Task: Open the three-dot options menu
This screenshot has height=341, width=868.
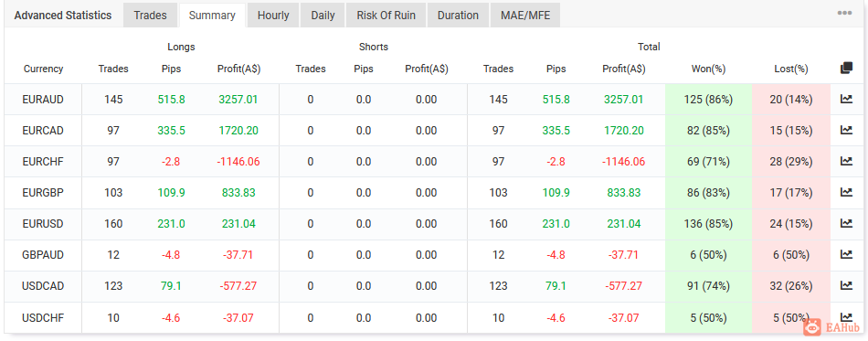Action: click(844, 14)
